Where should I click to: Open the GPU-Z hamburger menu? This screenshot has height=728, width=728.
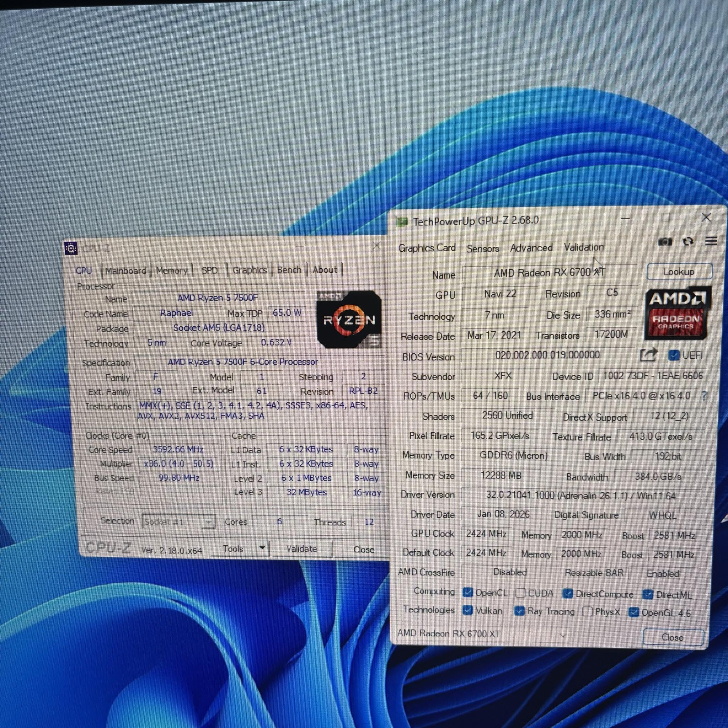pyautogui.click(x=711, y=241)
